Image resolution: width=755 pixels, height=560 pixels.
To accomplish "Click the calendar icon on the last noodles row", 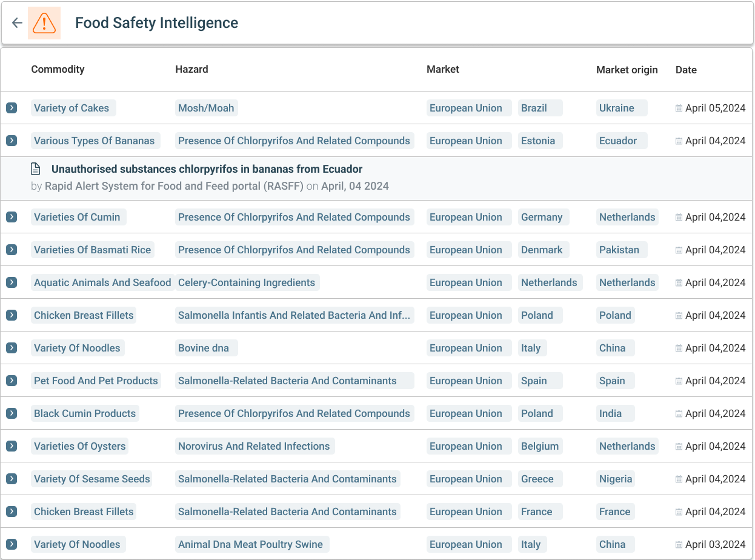I will [679, 544].
